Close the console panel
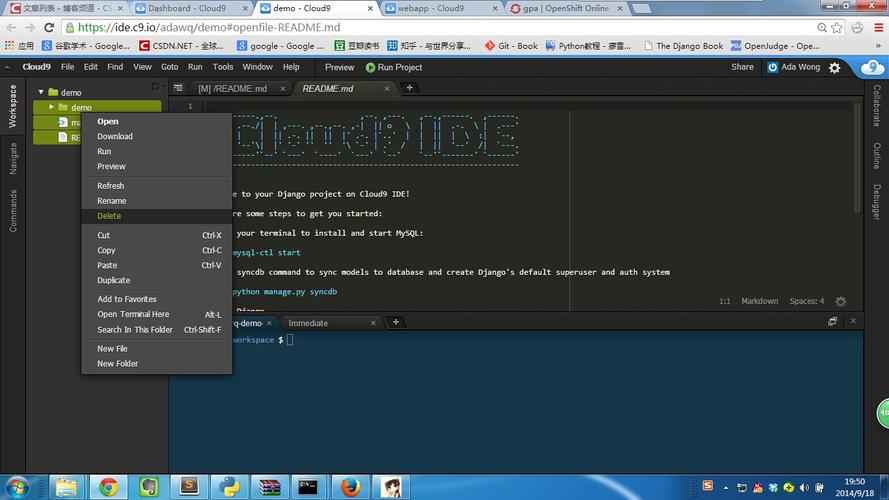This screenshot has width=889, height=500. point(853,321)
